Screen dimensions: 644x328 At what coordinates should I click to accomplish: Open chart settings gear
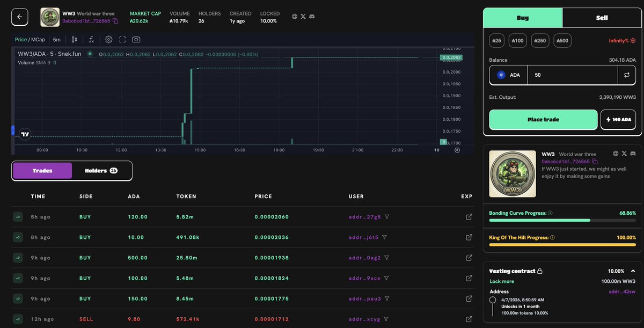click(x=108, y=39)
